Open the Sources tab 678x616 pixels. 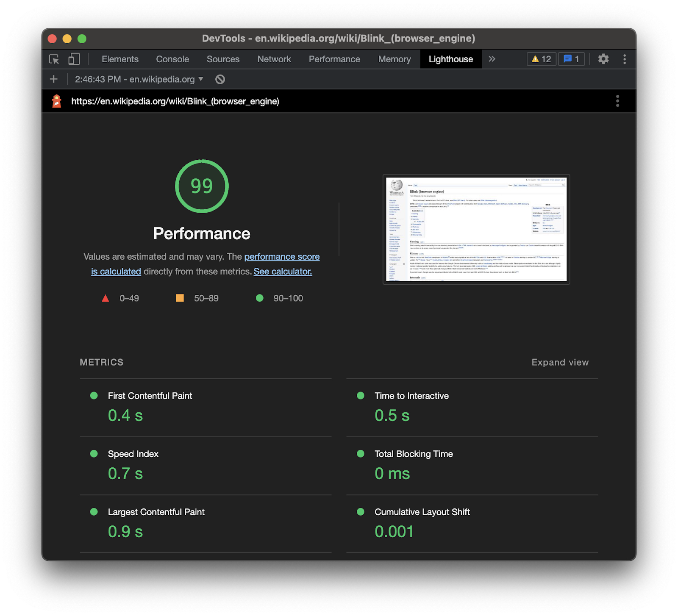[223, 59]
